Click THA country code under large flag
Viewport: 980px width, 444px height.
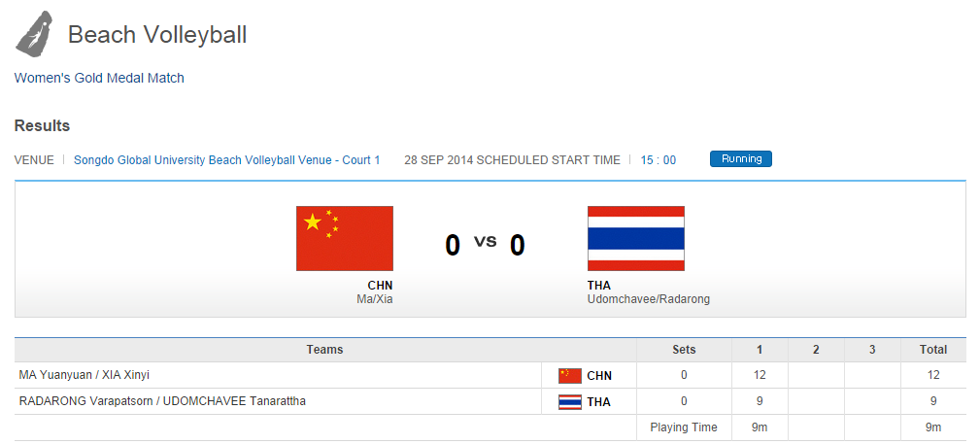pyautogui.click(x=599, y=286)
